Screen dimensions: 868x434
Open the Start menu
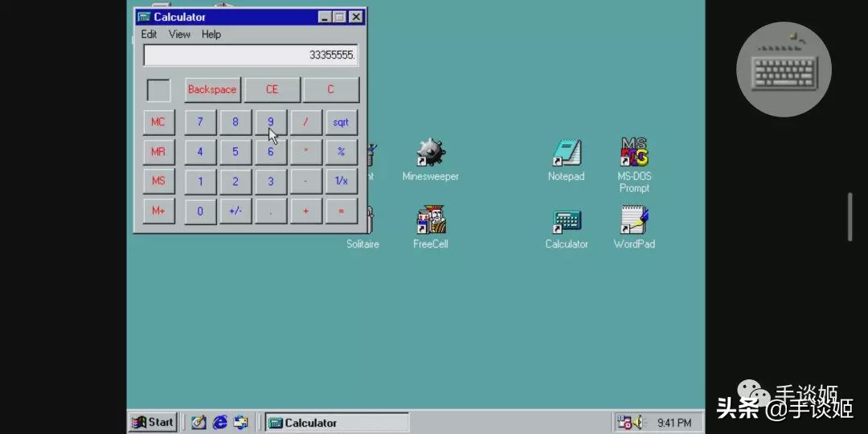point(153,423)
